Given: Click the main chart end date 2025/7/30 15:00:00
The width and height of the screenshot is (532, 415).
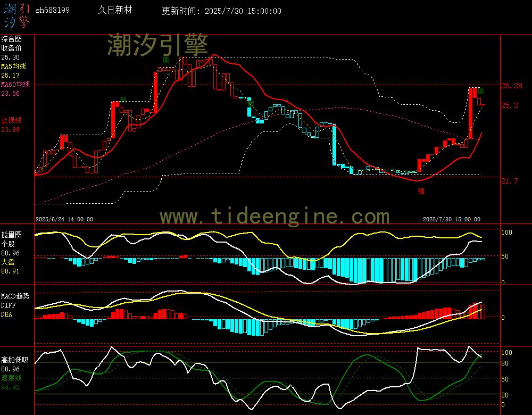Looking at the screenshot, I should coord(452,219).
